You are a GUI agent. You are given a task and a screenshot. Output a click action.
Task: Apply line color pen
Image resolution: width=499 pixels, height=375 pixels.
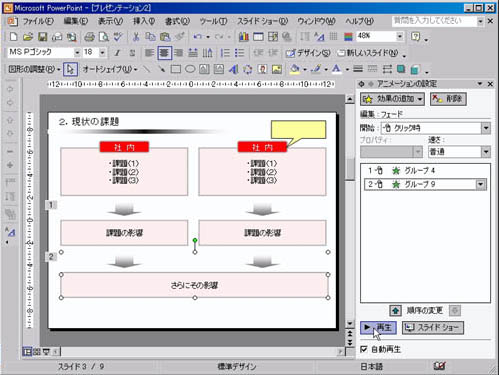coord(315,69)
